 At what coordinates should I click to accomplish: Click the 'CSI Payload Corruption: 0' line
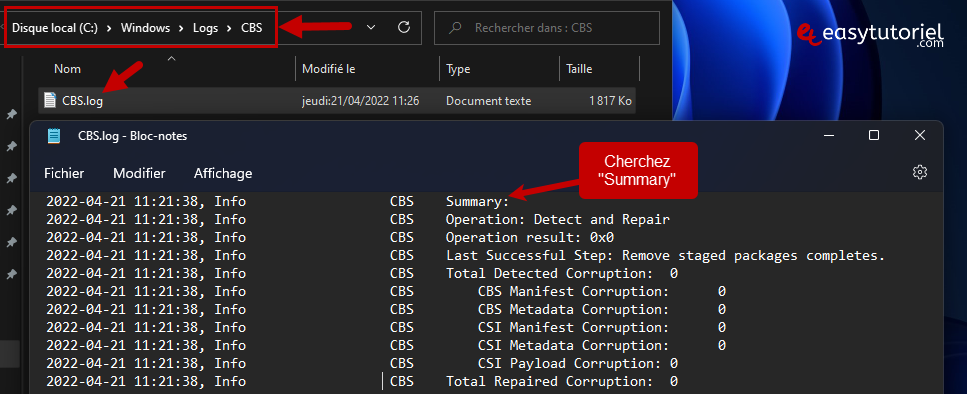coord(578,363)
